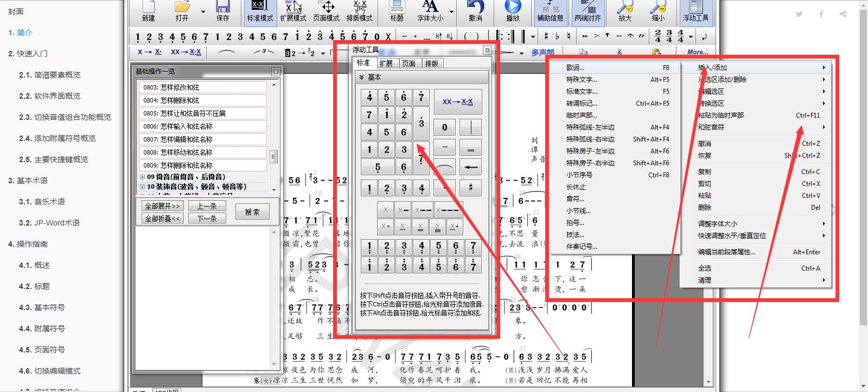Image resolution: width=868 pixels, height=392 pixels.
Task: Switch to 排版 tab in 浮动工具
Action: (431, 63)
